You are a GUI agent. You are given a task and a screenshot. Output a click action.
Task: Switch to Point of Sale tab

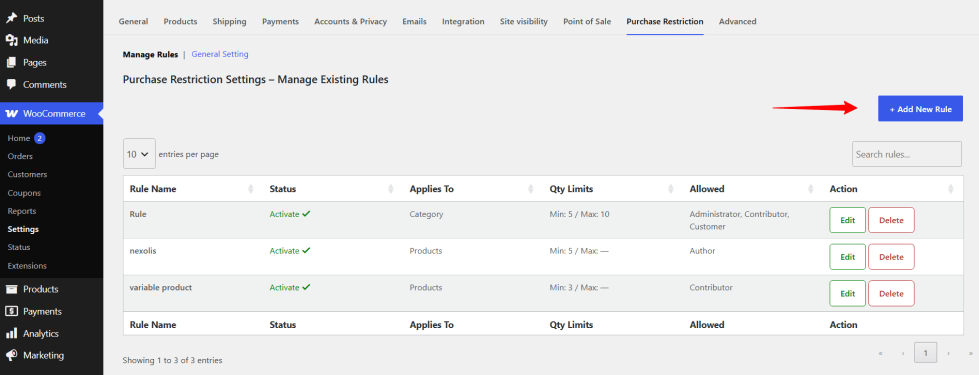[x=587, y=21]
